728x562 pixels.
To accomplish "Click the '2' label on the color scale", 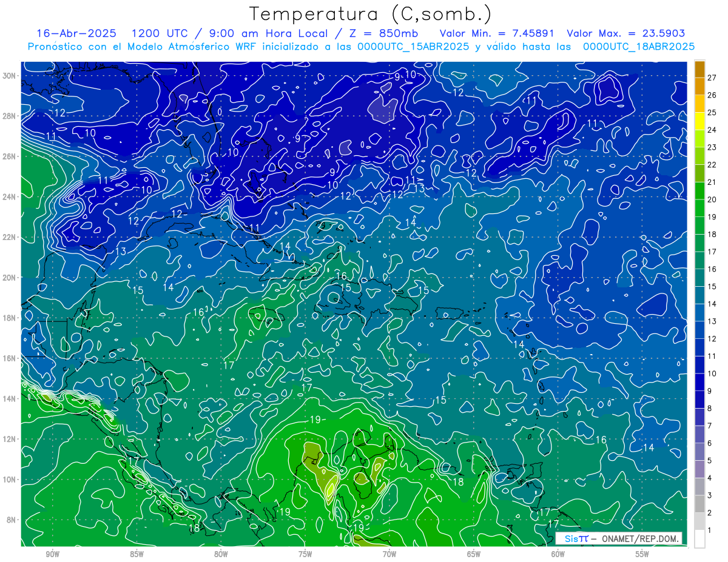I will 710,513.
